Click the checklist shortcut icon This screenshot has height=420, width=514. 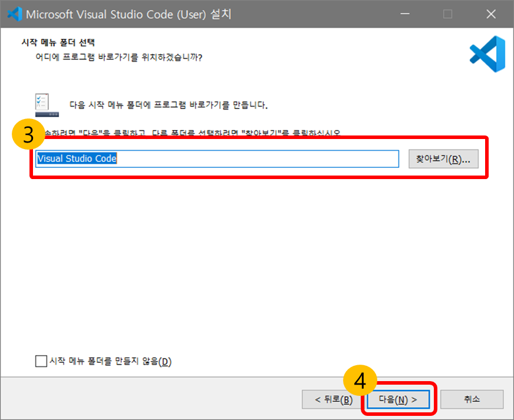(x=47, y=105)
